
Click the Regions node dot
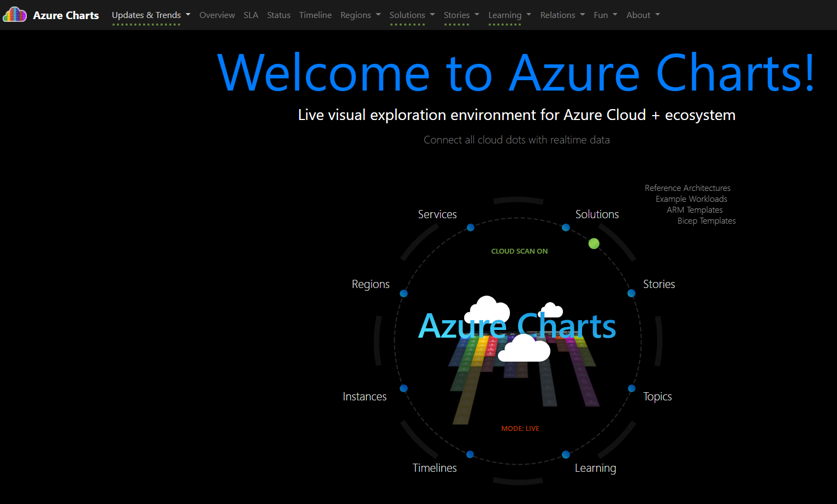[403, 293]
